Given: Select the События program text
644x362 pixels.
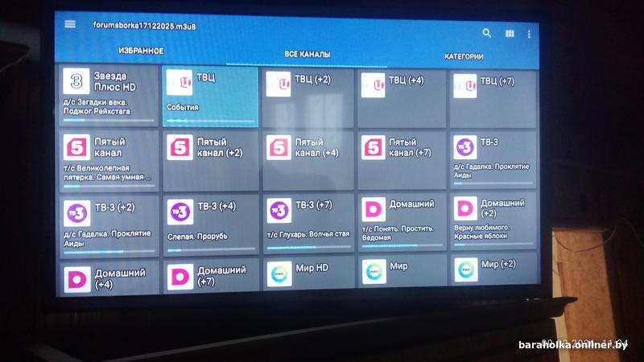Looking at the screenshot, I should (183, 107).
